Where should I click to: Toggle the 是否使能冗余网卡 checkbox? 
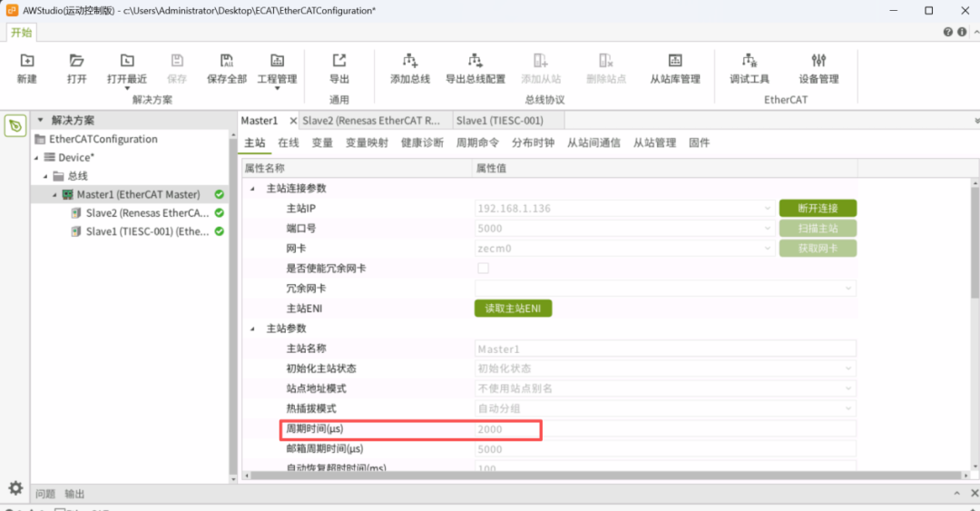483,269
